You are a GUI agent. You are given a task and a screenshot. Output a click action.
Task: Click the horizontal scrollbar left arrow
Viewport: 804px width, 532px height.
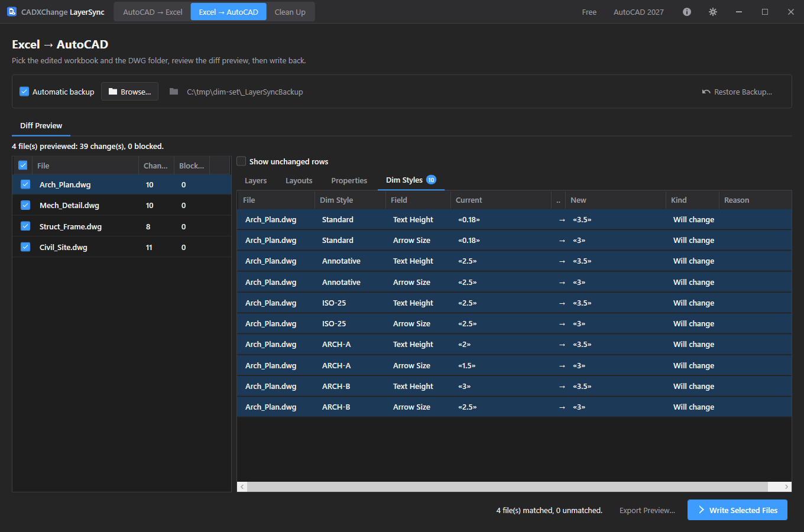point(242,486)
